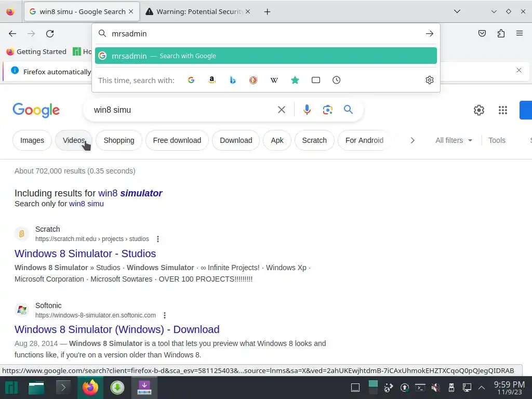Viewport: 532px width, 399px height.
Task: Open Windows 8 Simulator (Windows) - Download result
Action: (x=117, y=329)
